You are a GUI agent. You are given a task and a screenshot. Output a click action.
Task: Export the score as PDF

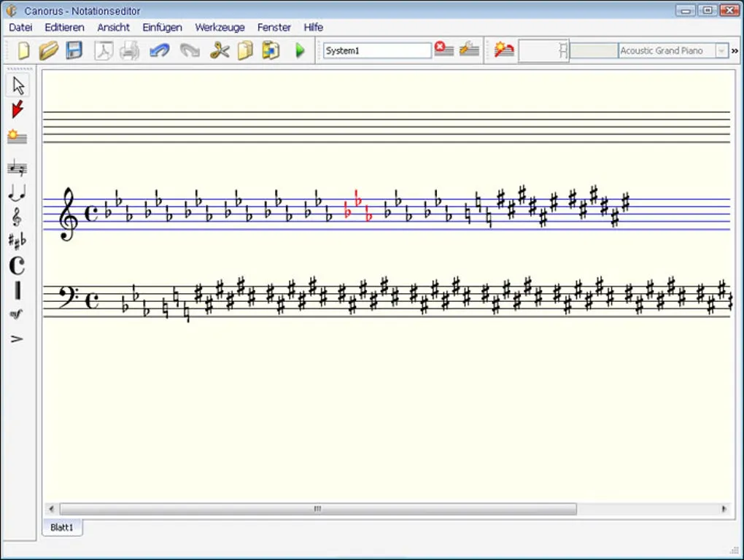point(101,50)
